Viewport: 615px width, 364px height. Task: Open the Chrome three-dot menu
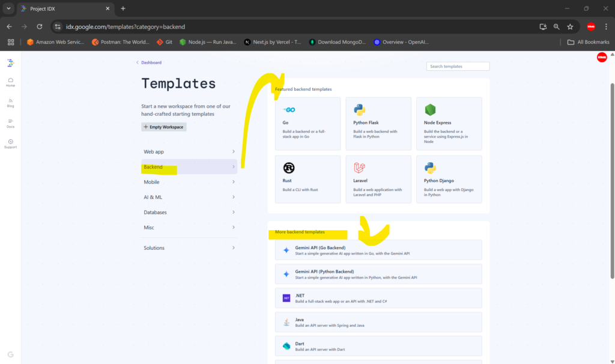coord(606,26)
